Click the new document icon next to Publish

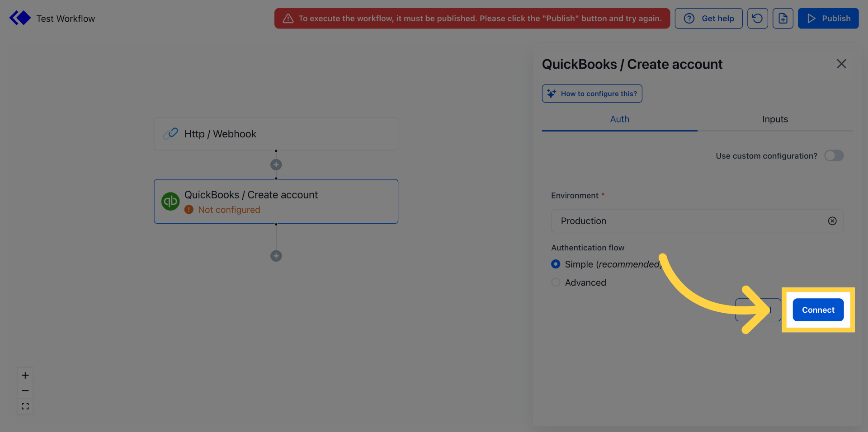tap(783, 18)
